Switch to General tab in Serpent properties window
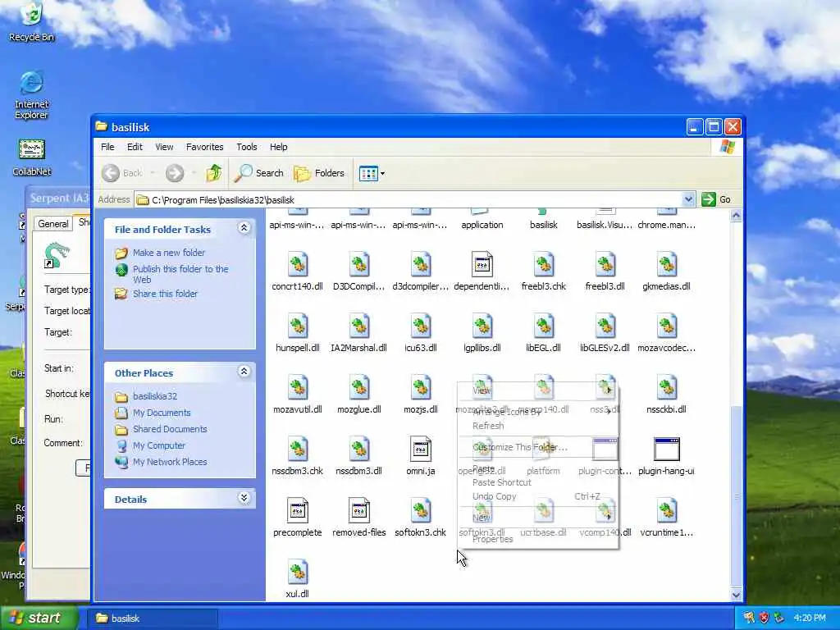Image resolution: width=840 pixels, height=630 pixels. click(x=53, y=223)
